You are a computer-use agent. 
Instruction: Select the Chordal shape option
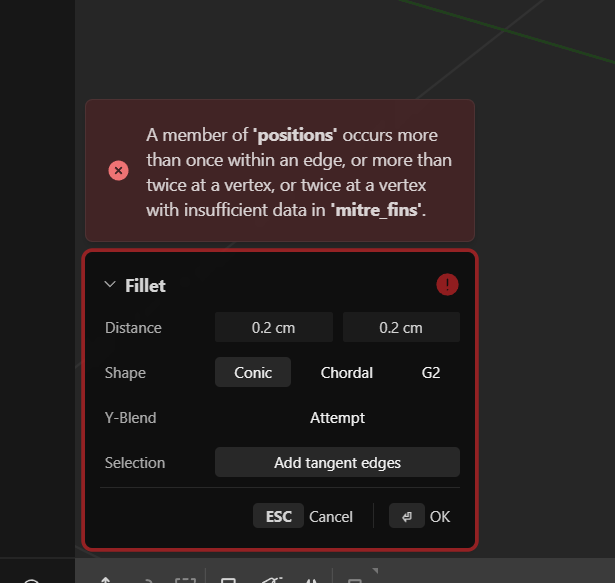[x=347, y=372]
